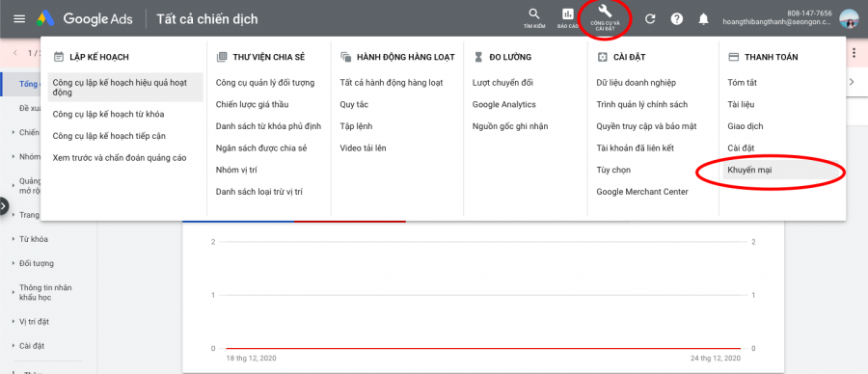The image size is (868, 374).
Task: Click the wrench tools and settings icon
Action: coord(605,11)
